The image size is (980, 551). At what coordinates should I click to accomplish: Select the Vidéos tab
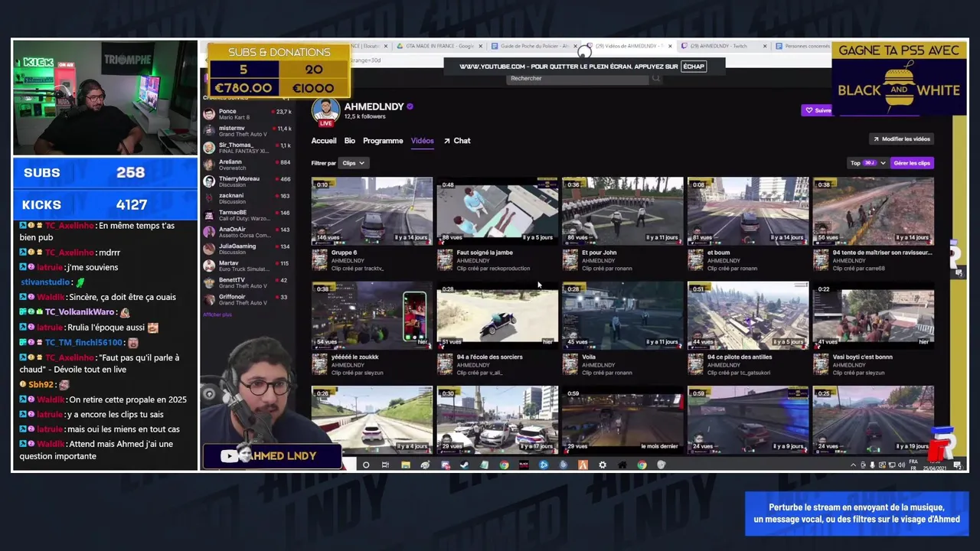click(x=422, y=141)
